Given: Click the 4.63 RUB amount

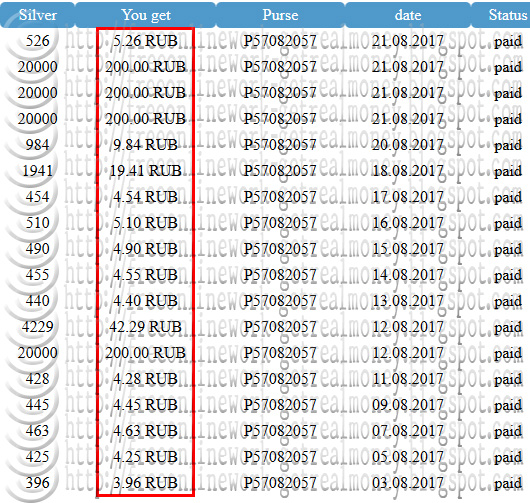Looking at the screenshot, I should 145,431.
